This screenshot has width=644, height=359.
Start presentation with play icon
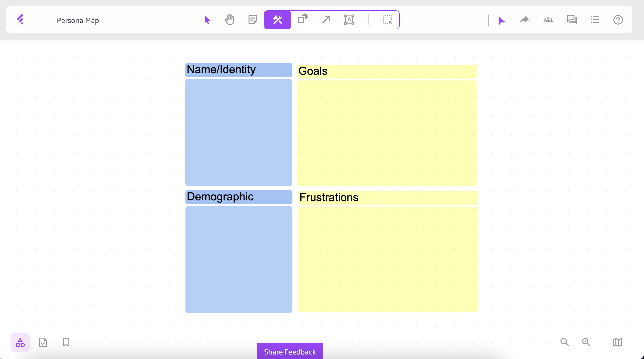coord(501,20)
